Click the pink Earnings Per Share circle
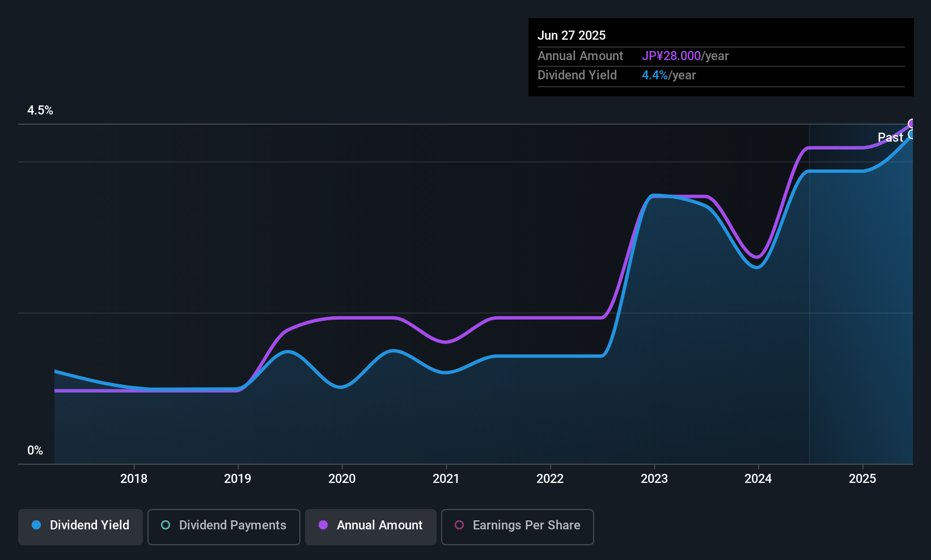The height and width of the screenshot is (560, 931). pyautogui.click(x=459, y=525)
